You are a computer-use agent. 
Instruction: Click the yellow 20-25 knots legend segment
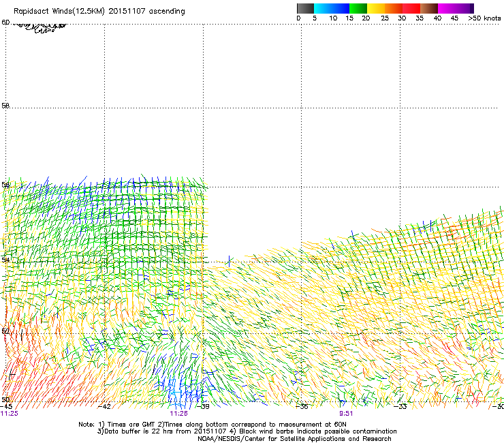point(376,8)
